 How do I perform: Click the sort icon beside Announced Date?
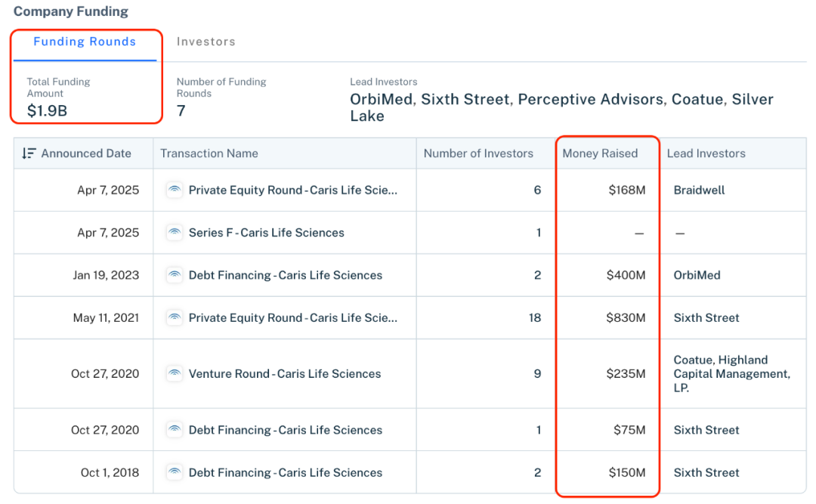(x=29, y=153)
